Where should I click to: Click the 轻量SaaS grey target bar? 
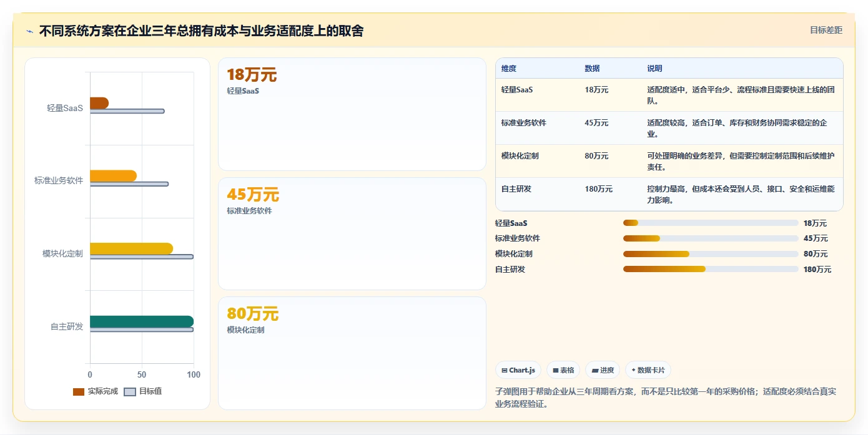coord(127,111)
